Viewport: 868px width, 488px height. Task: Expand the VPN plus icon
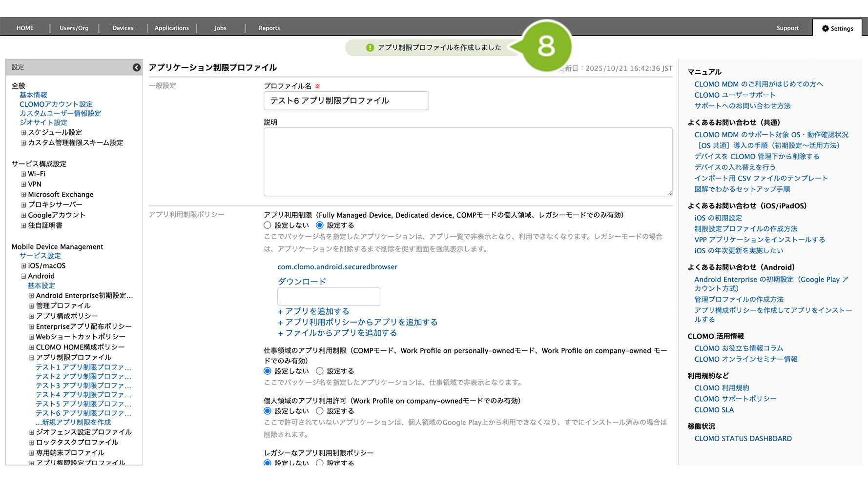pyautogui.click(x=23, y=184)
